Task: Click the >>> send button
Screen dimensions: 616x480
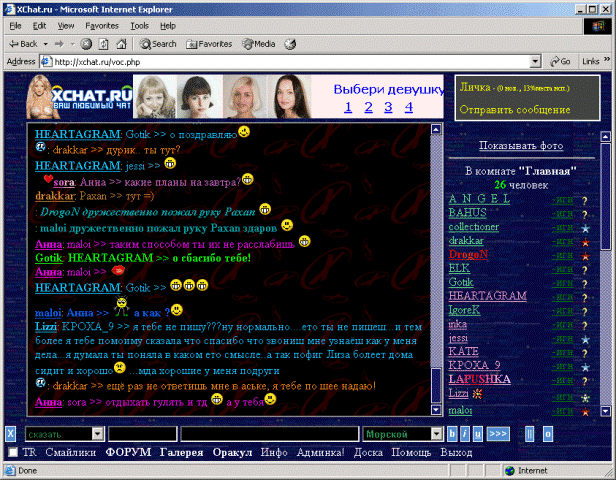Action: click(498, 434)
